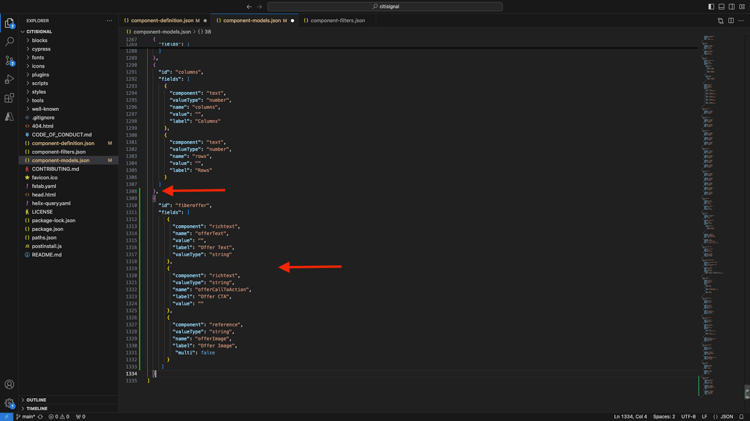The image size is (750, 421).
Task: Open the Extensions view
Action: pos(9,98)
